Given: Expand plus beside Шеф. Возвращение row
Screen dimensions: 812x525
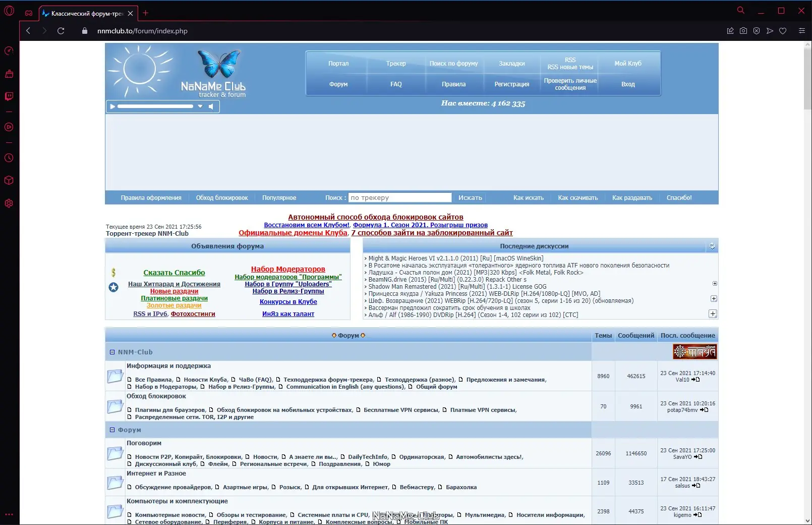Looking at the screenshot, I should click(714, 299).
